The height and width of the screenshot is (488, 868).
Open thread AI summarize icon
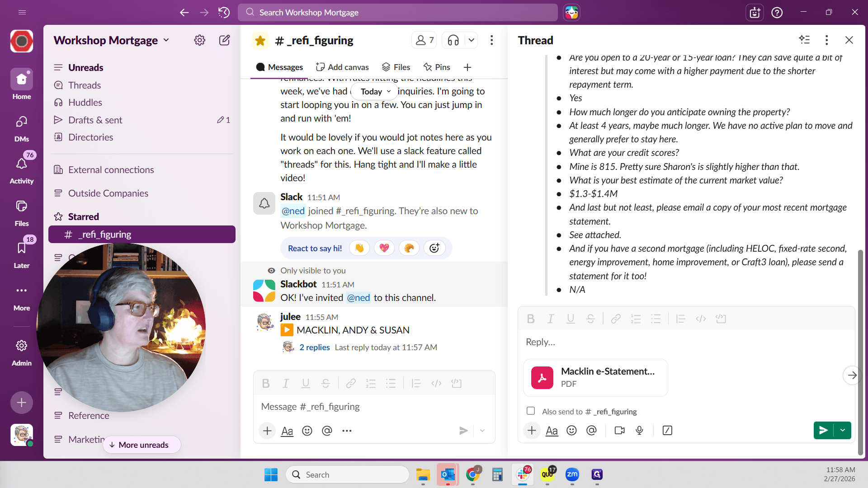804,40
